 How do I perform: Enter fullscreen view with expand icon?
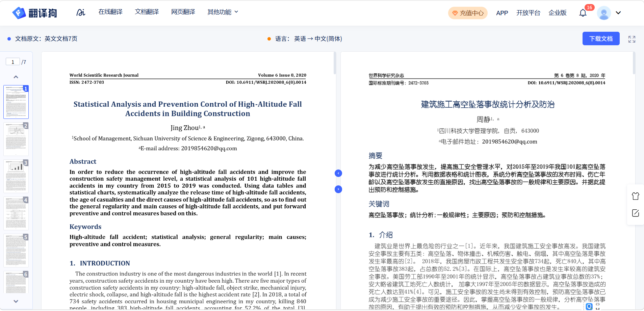(x=632, y=39)
